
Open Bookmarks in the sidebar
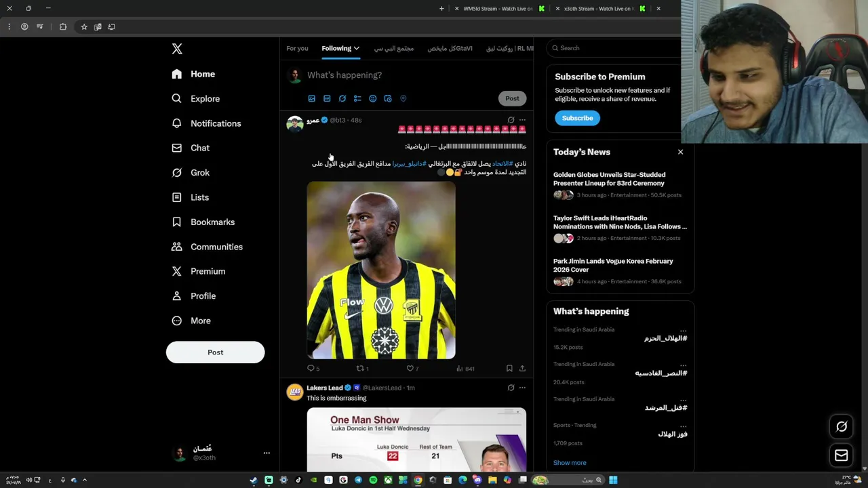(203, 222)
